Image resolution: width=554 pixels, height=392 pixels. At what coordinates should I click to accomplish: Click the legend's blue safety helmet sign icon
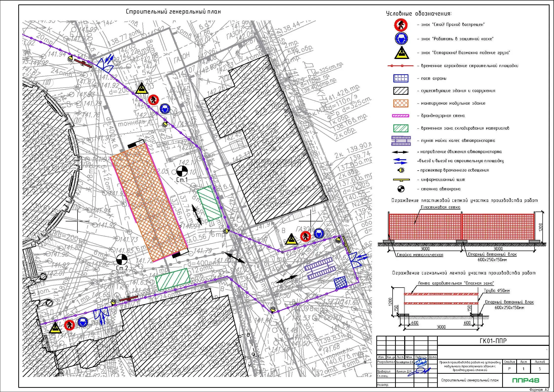pos(401,39)
